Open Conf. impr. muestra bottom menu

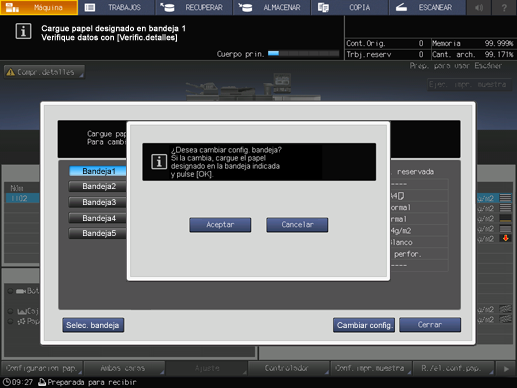(x=370, y=368)
